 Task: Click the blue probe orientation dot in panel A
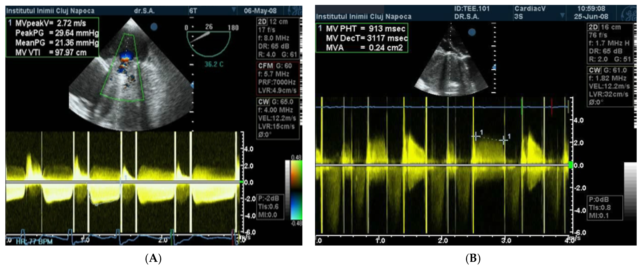[154, 27]
